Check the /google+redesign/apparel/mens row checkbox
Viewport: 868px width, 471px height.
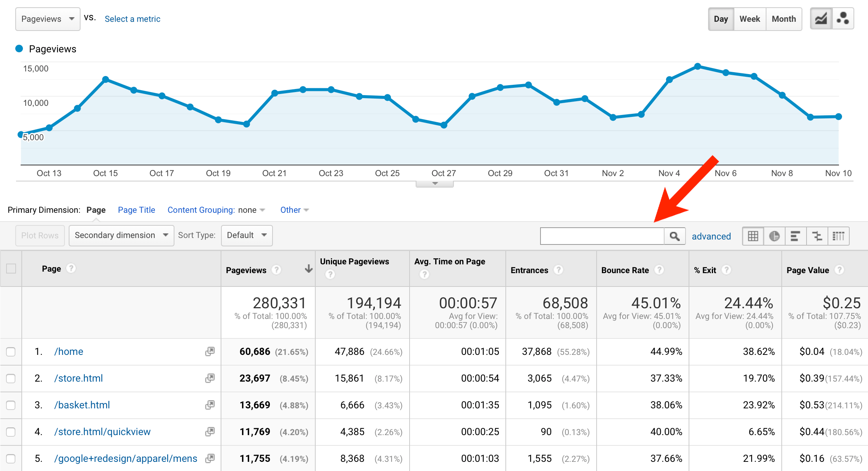tap(11, 459)
